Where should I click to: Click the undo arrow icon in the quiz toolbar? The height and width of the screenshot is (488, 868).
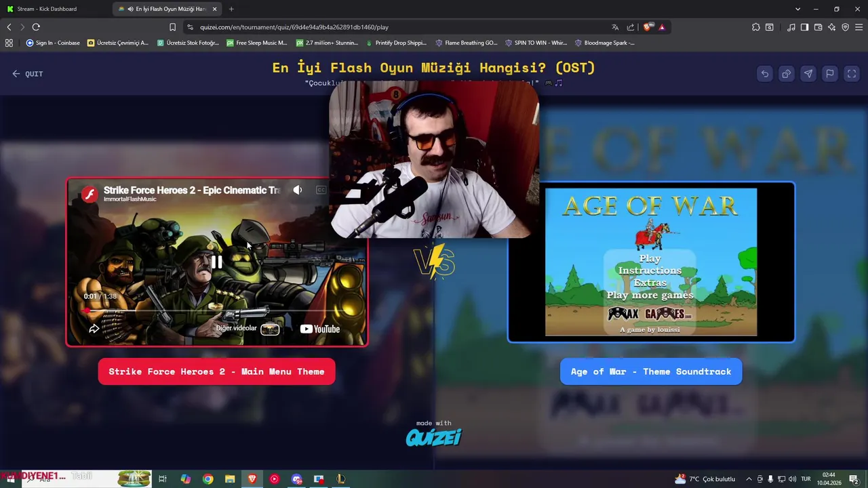765,74
